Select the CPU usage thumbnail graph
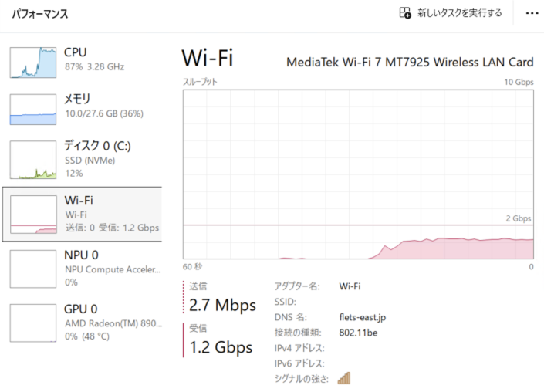This screenshot has width=544, height=392. (33, 63)
